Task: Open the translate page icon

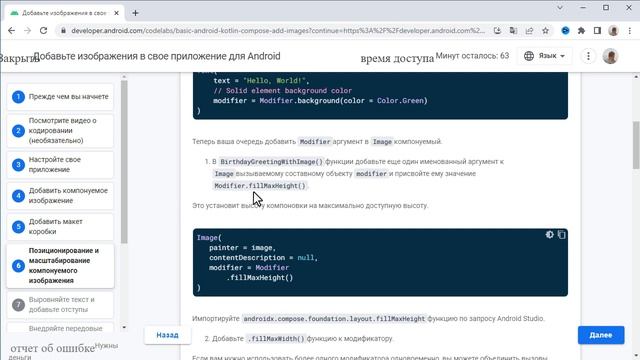Action: (513, 31)
